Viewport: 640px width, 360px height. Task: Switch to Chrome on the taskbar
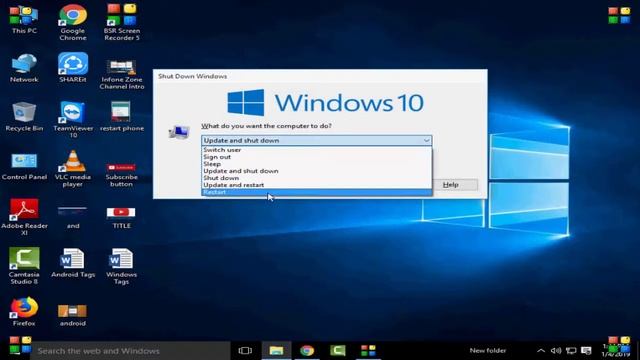coord(307,350)
